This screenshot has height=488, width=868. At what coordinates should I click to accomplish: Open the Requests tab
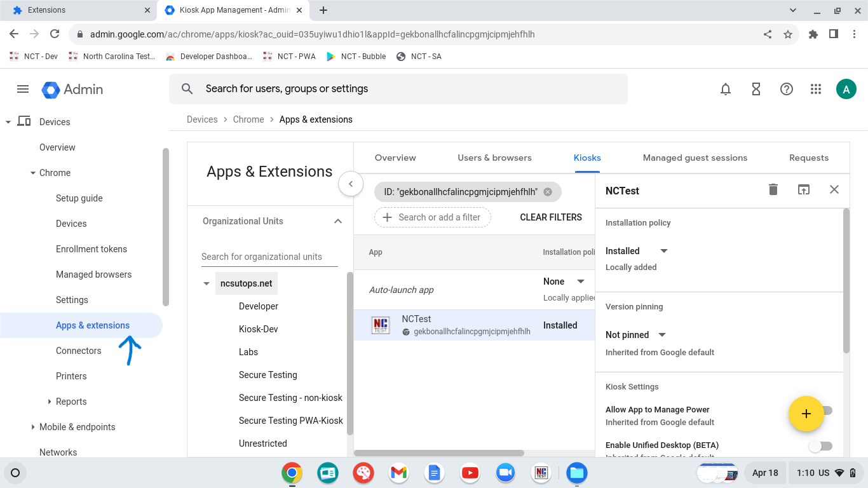[809, 158]
